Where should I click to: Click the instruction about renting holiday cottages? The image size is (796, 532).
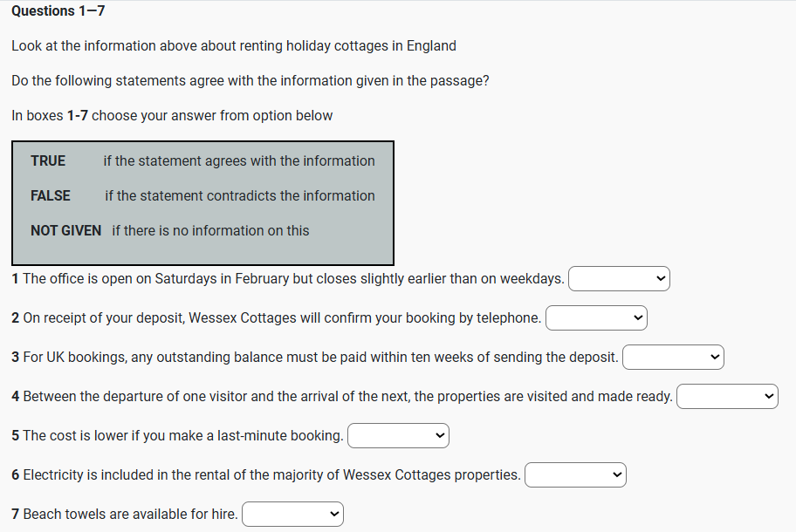point(234,46)
